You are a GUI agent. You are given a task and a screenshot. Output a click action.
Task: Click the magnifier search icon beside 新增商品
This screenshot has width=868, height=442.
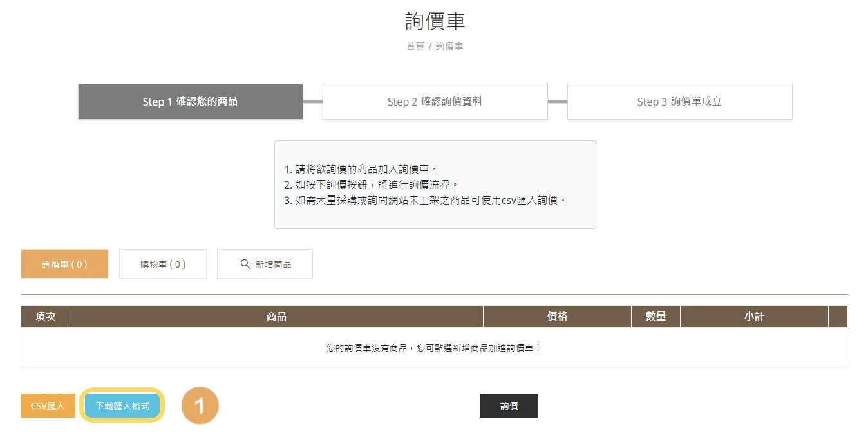point(245,263)
